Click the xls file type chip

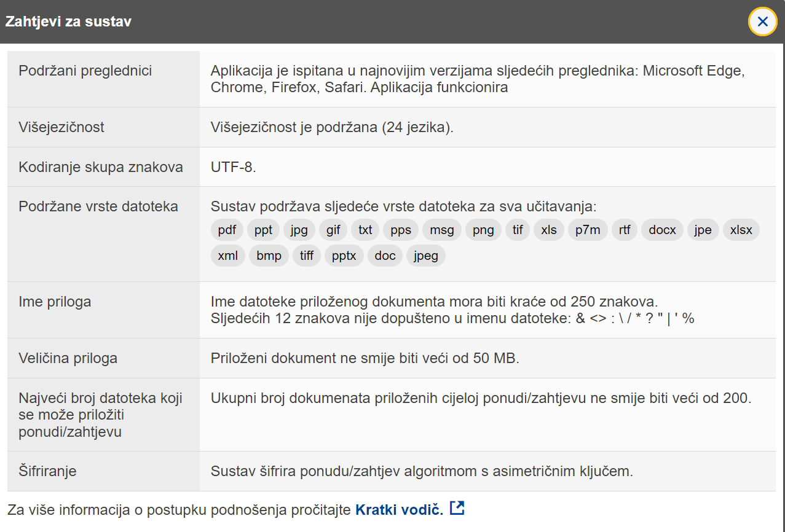(548, 230)
